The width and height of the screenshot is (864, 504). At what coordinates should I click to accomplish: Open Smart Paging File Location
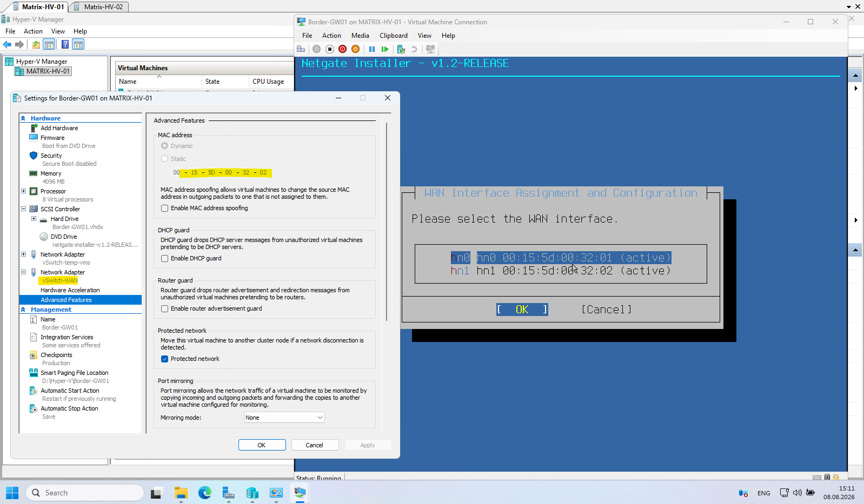point(75,373)
